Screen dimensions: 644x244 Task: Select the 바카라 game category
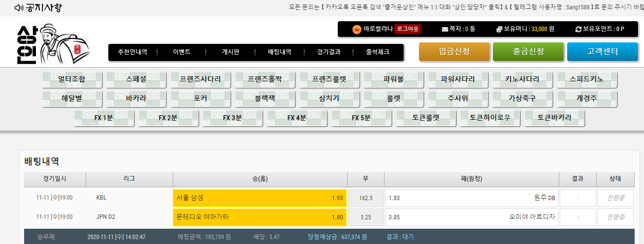[x=136, y=99]
